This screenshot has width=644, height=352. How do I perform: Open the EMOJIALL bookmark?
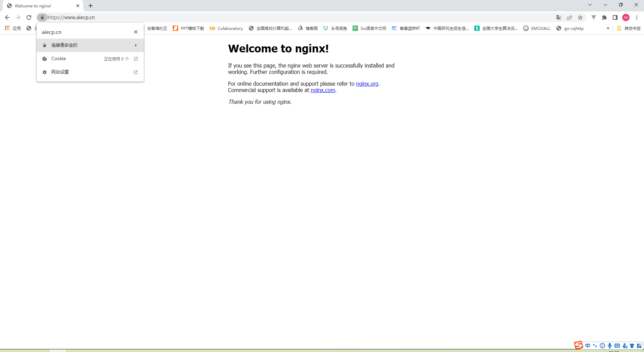(x=537, y=29)
